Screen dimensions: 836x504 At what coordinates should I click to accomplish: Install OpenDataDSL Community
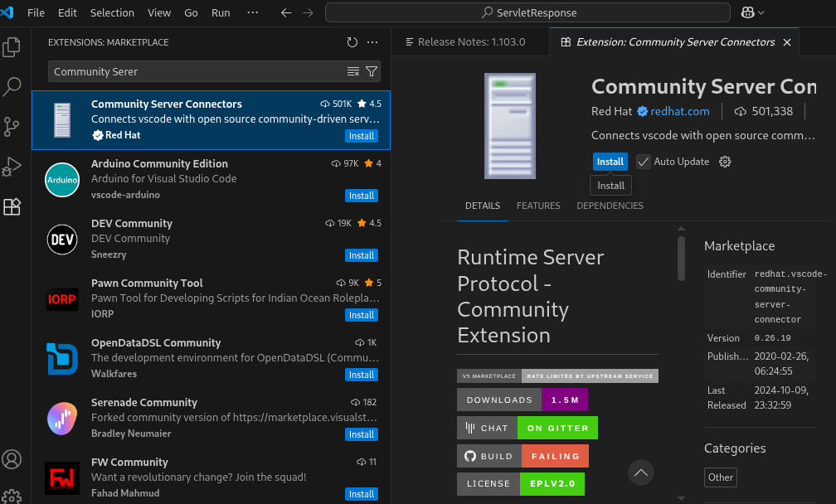(362, 375)
